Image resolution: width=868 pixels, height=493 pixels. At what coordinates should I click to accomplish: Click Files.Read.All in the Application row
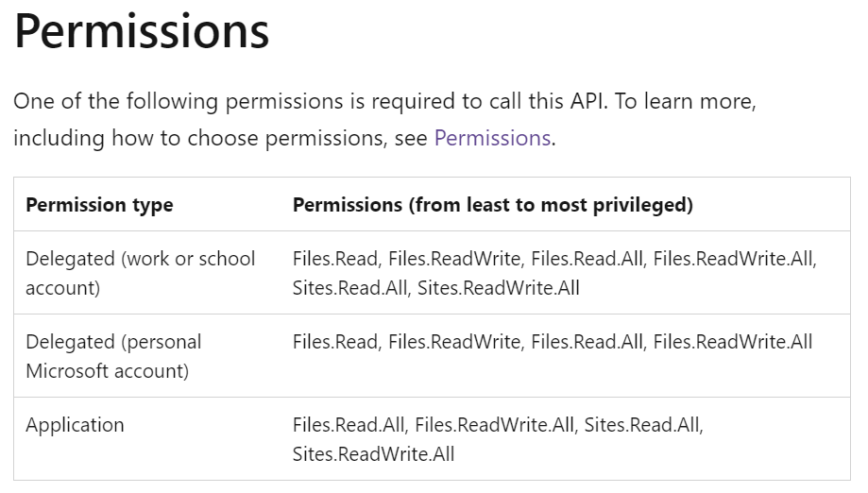coord(349,425)
